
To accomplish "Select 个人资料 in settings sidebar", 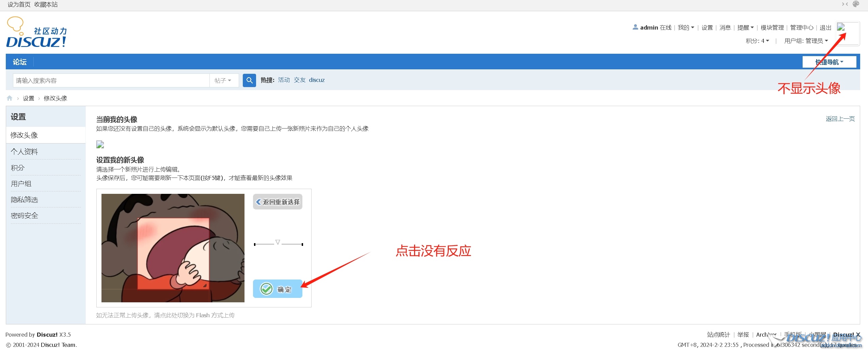I will click(25, 152).
